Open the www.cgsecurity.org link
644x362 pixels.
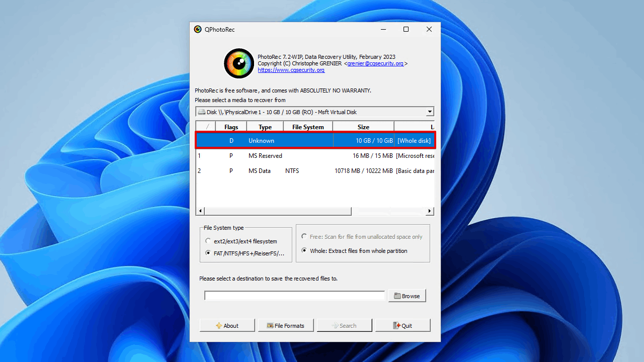(x=291, y=70)
